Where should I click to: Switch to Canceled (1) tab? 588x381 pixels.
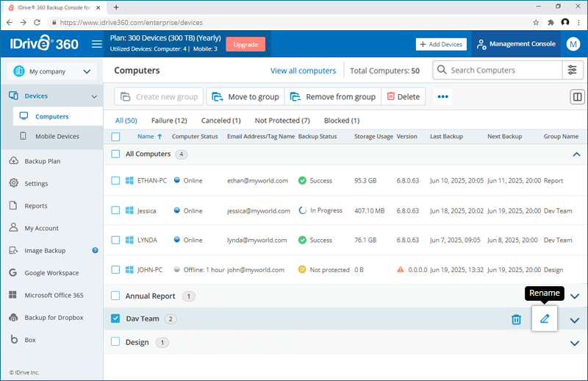coord(221,121)
